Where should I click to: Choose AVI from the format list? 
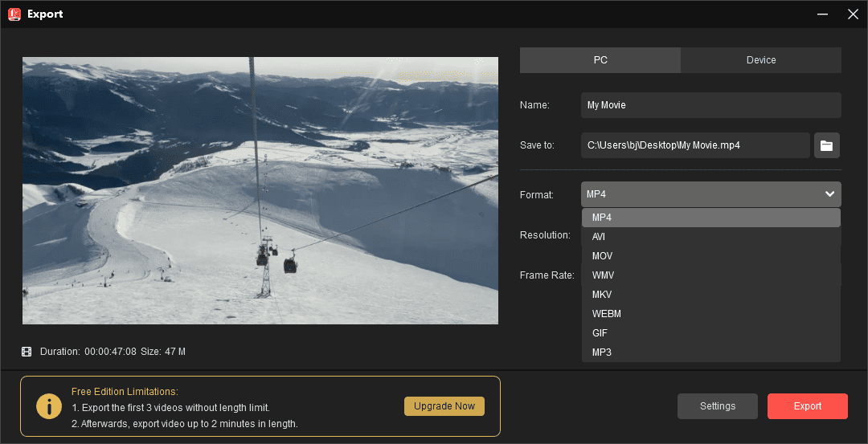click(710, 237)
